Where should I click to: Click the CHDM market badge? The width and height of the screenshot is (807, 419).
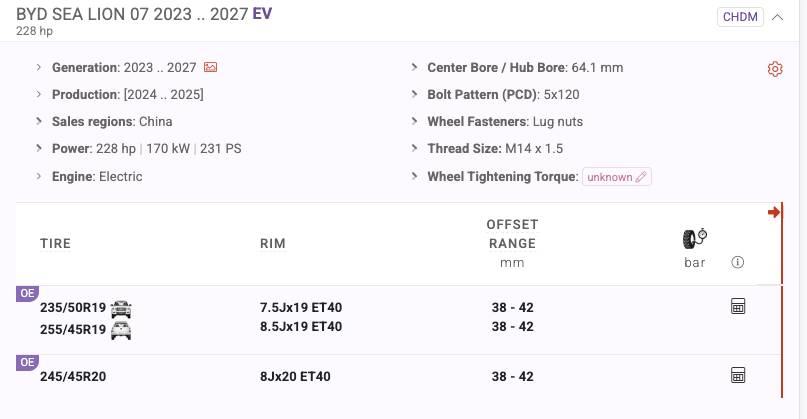[x=740, y=17]
